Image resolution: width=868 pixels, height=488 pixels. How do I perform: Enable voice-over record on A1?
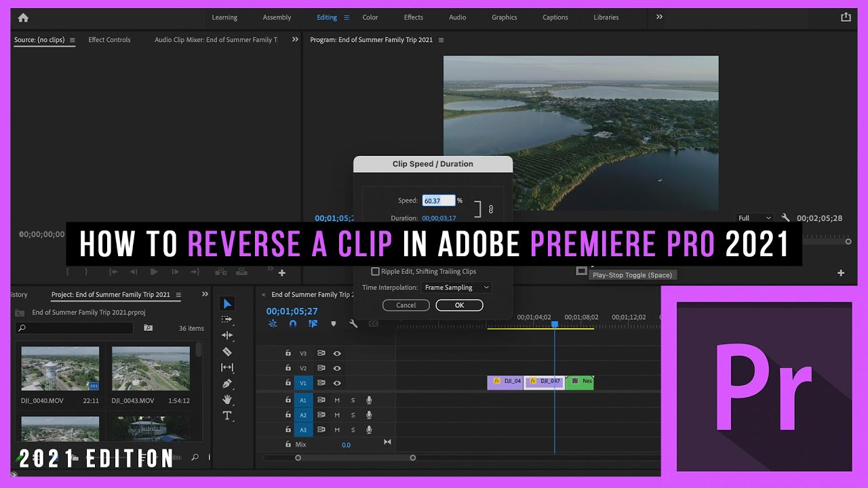point(369,400)
